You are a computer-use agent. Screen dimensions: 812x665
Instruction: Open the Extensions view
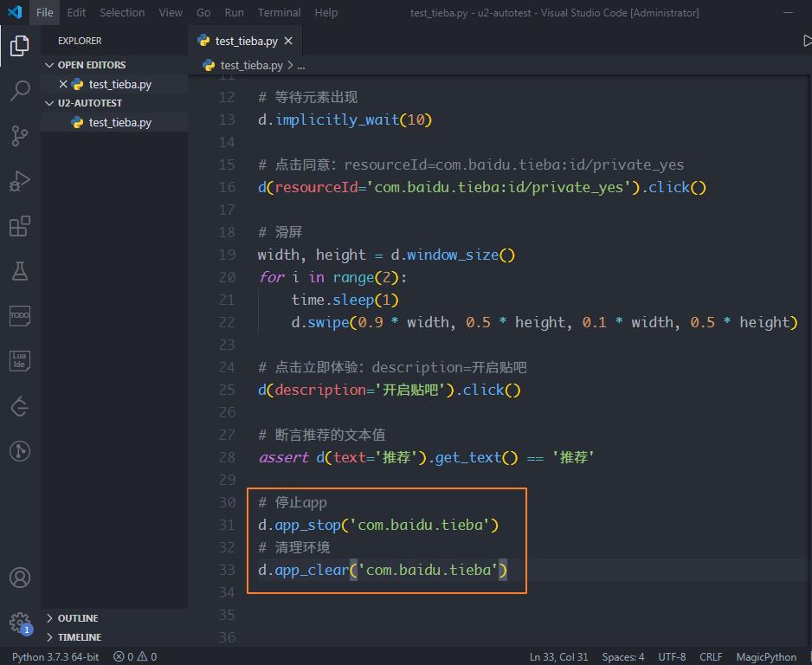click(20, 226)
